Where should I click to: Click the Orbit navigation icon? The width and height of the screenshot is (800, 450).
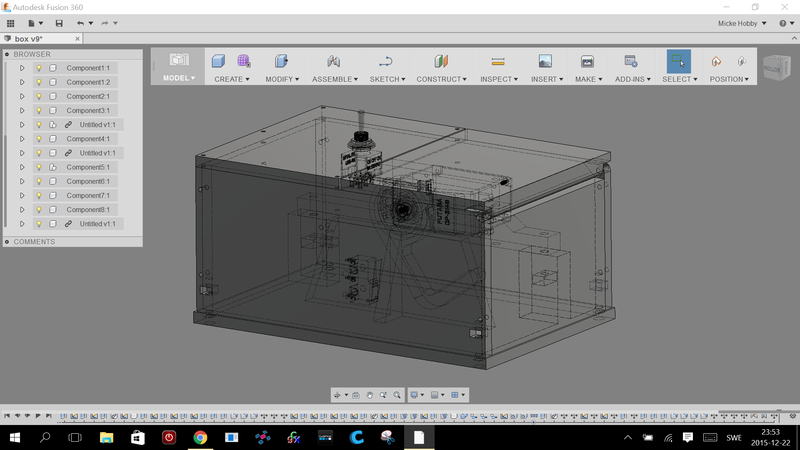(337, 395)
